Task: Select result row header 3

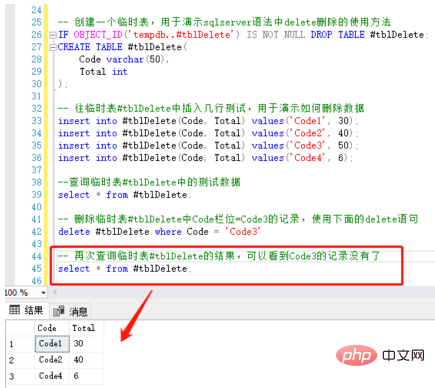Action: coord(20,376)
